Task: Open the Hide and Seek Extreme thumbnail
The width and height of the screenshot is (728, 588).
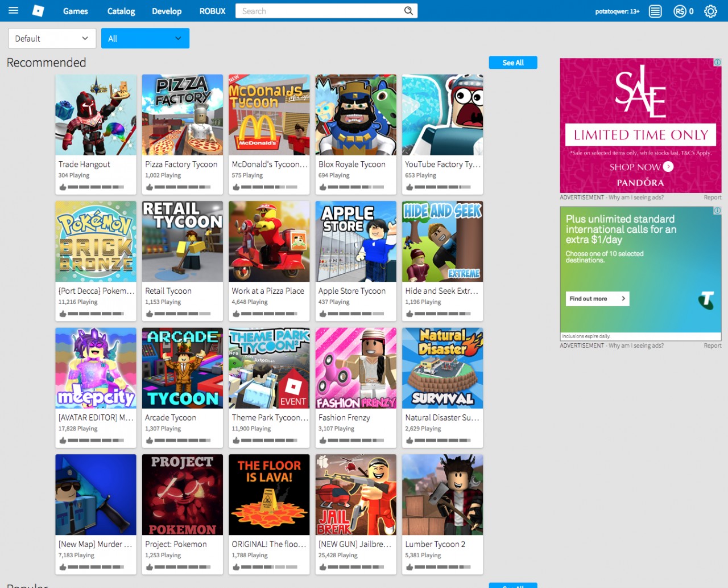Action: click(442, 241)
